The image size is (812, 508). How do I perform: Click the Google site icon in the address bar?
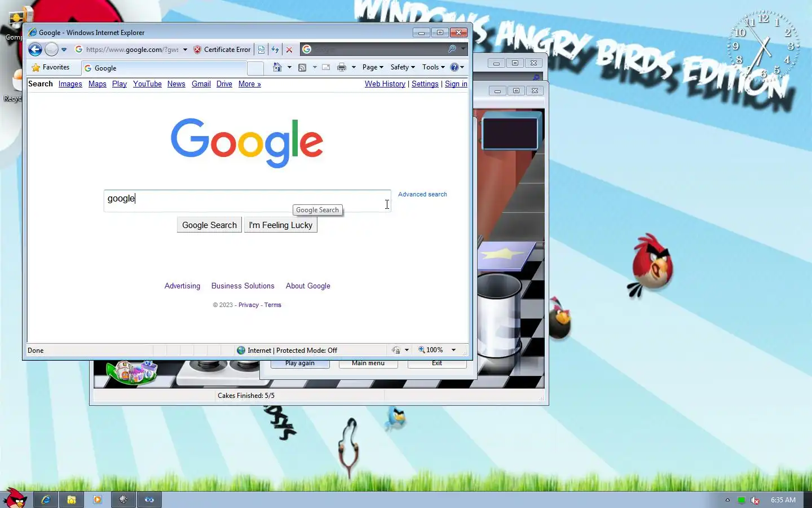[79, 50]
